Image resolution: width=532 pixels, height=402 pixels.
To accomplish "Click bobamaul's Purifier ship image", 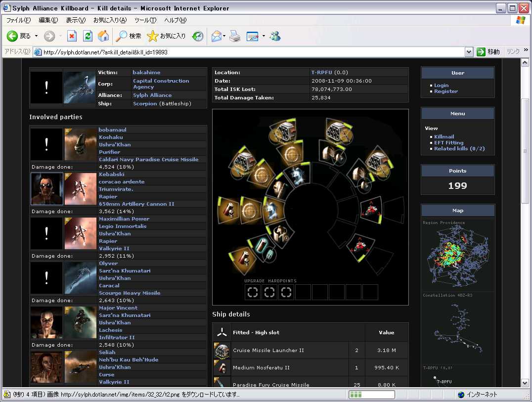I will [x=81, y=144].
